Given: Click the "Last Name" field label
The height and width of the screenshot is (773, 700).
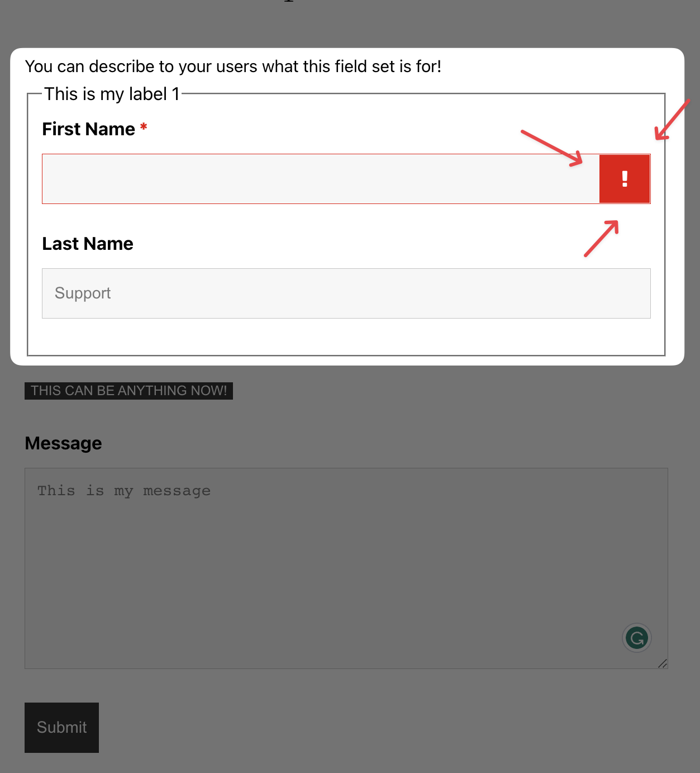Looking at the screenshot, I should point(88,244).
